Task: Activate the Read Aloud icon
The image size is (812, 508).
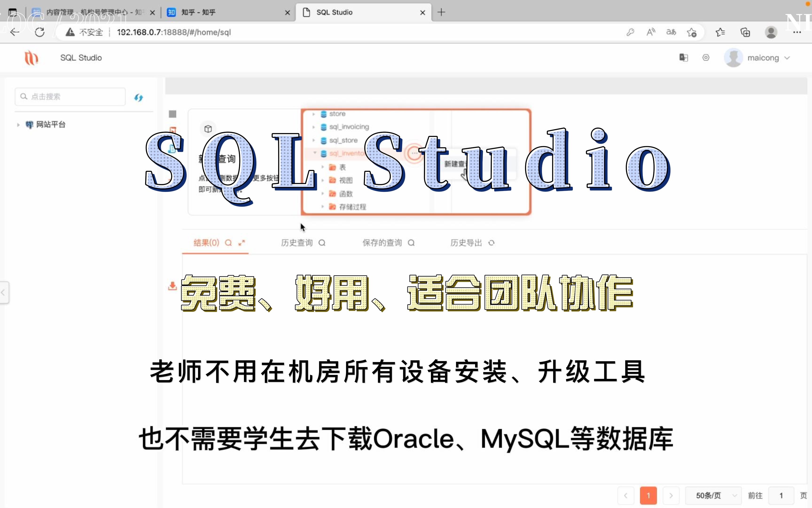Action: [x=651, y=32]
